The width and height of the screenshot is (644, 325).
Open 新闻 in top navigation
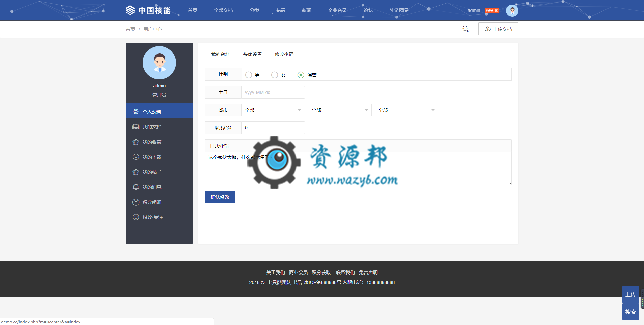307,10
